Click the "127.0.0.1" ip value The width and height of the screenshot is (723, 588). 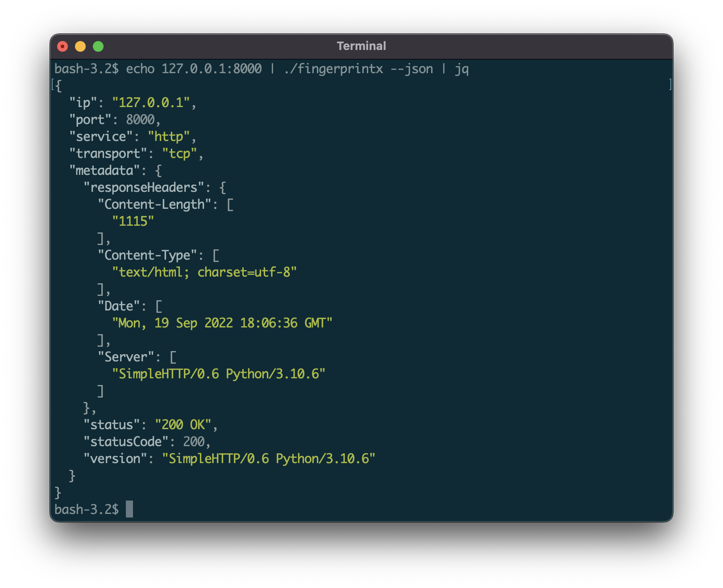[151, 103]
